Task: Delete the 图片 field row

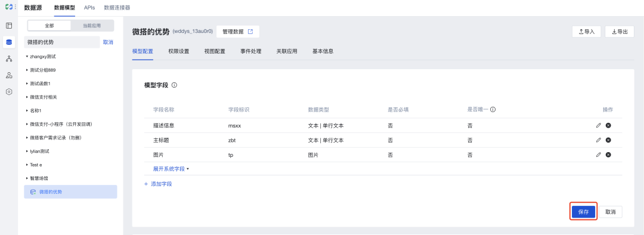Action: coord(608,155)
